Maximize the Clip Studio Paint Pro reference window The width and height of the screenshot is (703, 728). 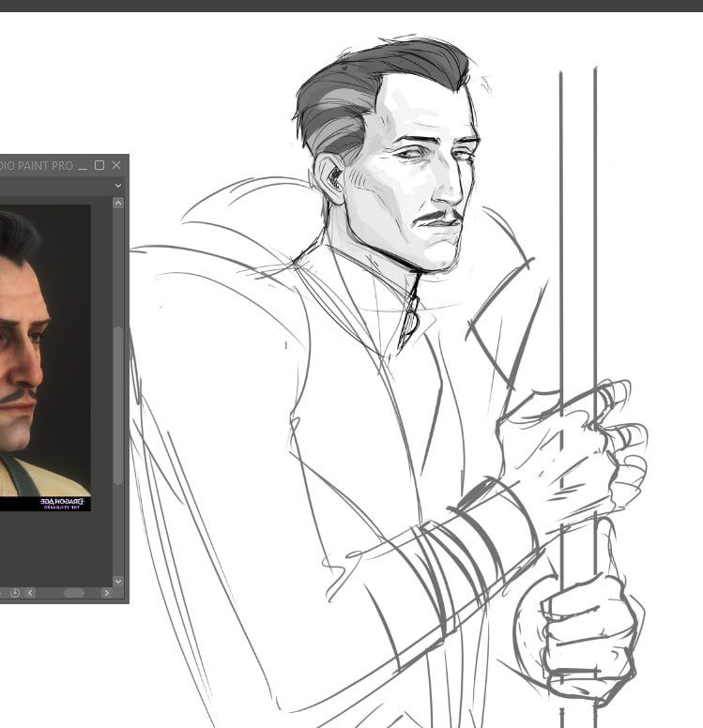point(99,165)
